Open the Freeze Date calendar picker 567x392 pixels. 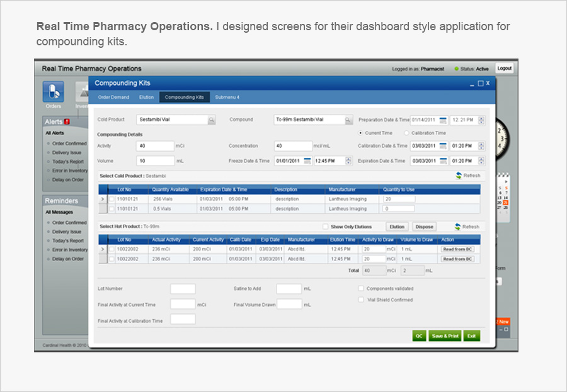click(x=307, y=160)
